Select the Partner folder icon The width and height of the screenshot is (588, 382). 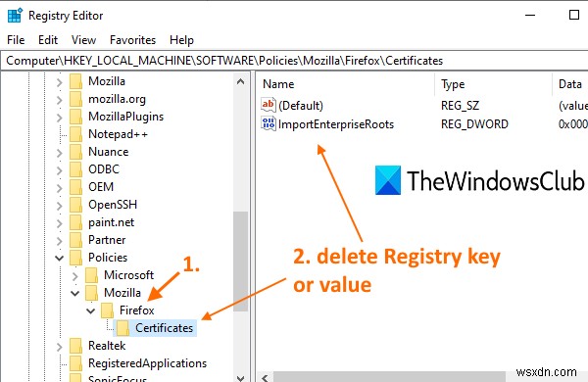click(x=75, y=240)
